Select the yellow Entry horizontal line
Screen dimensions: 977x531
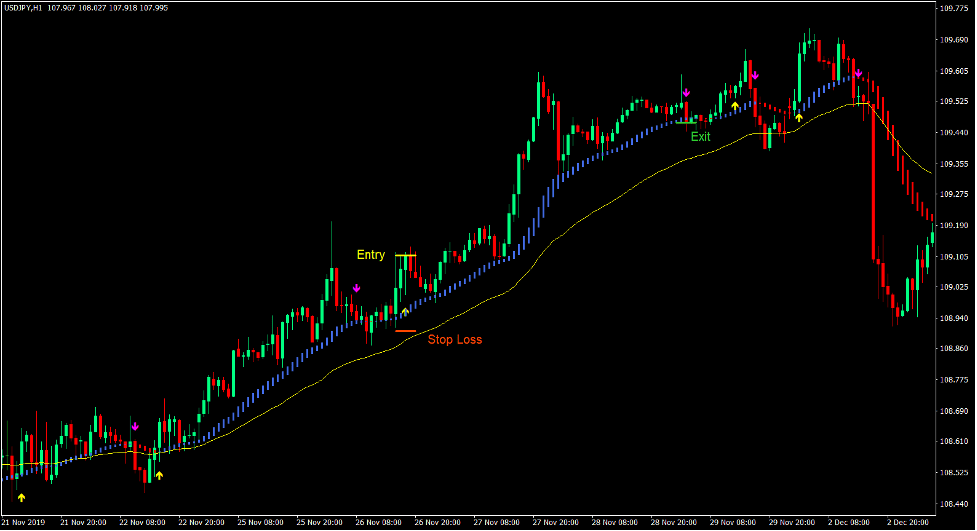[x=405, y=256]
